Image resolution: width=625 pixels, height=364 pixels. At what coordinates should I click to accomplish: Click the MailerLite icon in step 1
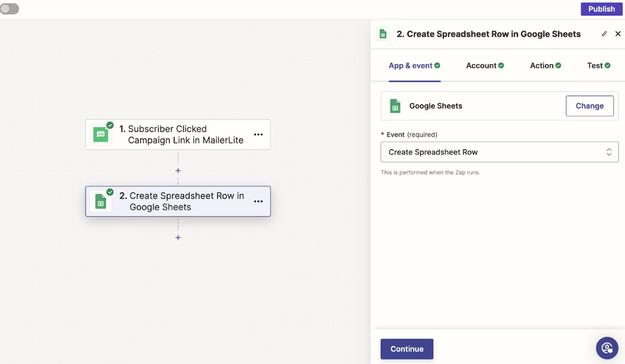[x=101, y=135]
